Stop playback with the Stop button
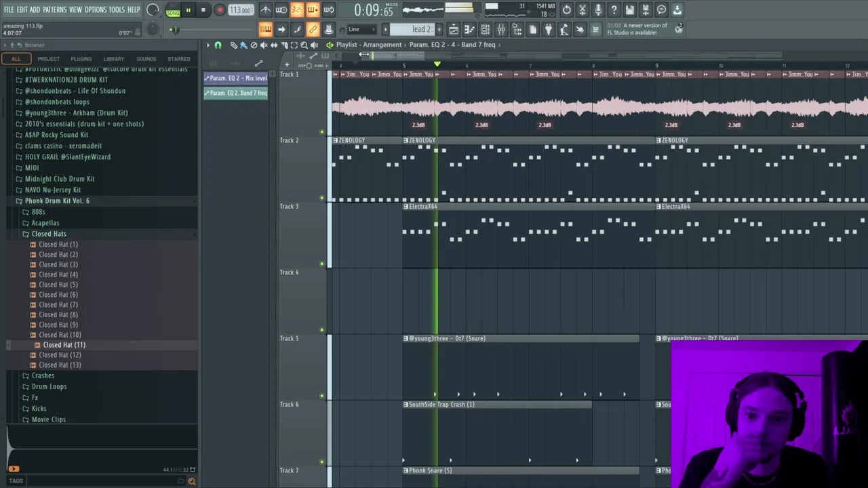Image resolution: width=868 pixels, height=488 pixels. tap(203, 10)
